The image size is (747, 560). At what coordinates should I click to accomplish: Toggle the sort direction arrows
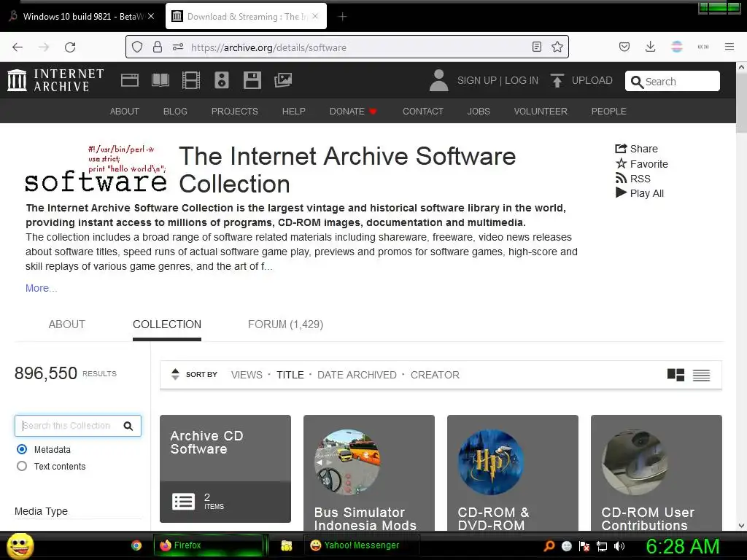pyautogui.click(x=175, y=374)
